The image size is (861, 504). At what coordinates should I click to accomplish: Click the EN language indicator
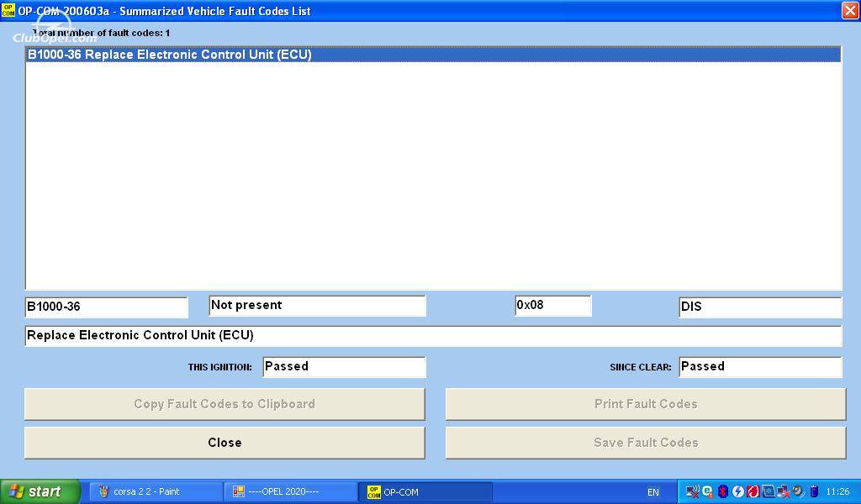click(x=652, y=492)
